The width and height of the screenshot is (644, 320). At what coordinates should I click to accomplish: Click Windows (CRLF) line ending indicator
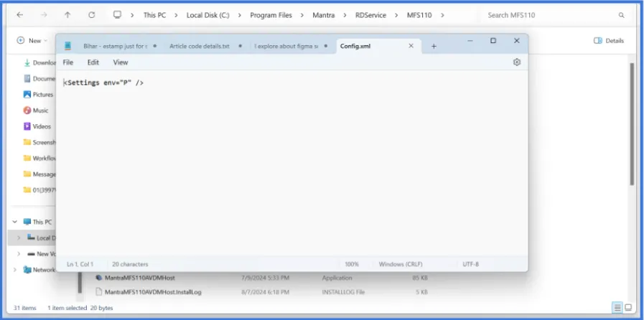[x=401, y=264]
